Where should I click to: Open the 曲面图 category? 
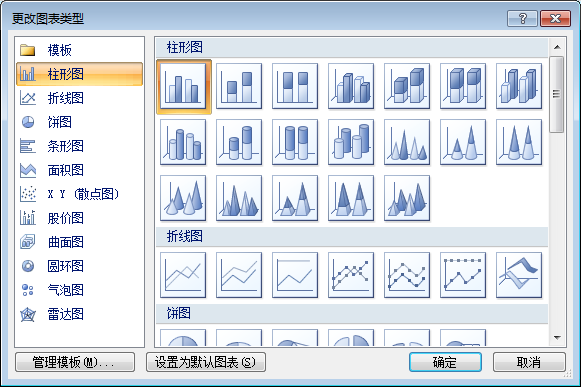[x=79, y=242]
